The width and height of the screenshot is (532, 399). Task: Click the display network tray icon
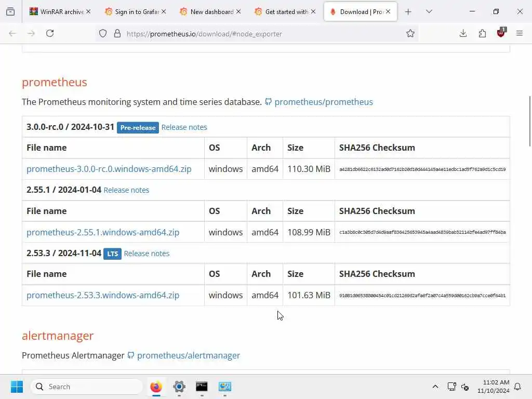coord(451,387)
